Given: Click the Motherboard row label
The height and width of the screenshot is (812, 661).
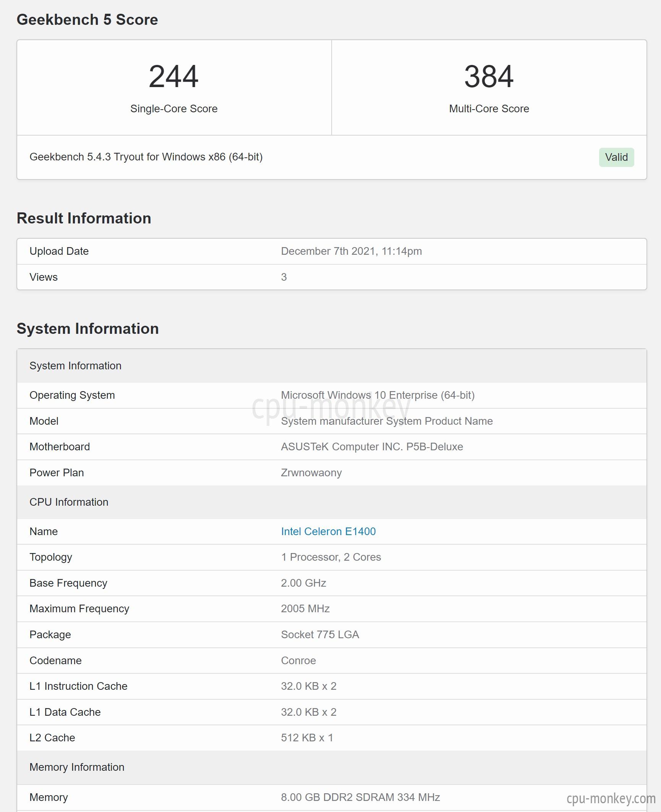Looking at the screenshot, I should (x=60, y=446).
